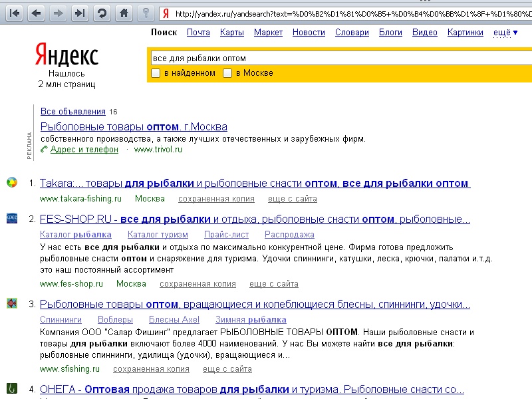Enable the 'в найденном' checkbox
532x399 pixels.
[156, 73]
